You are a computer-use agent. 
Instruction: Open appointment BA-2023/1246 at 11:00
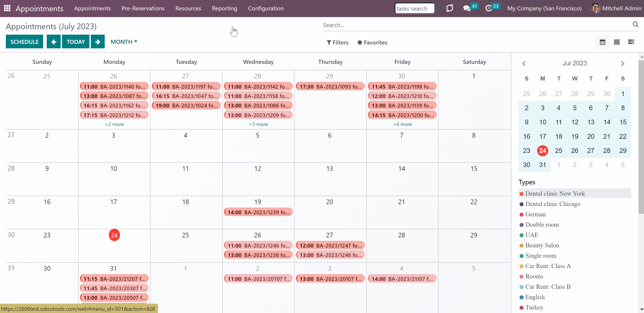click(258, 246)
